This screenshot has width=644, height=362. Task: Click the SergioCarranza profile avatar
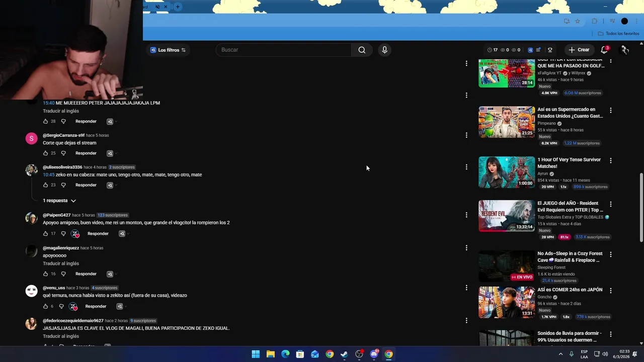31,138
